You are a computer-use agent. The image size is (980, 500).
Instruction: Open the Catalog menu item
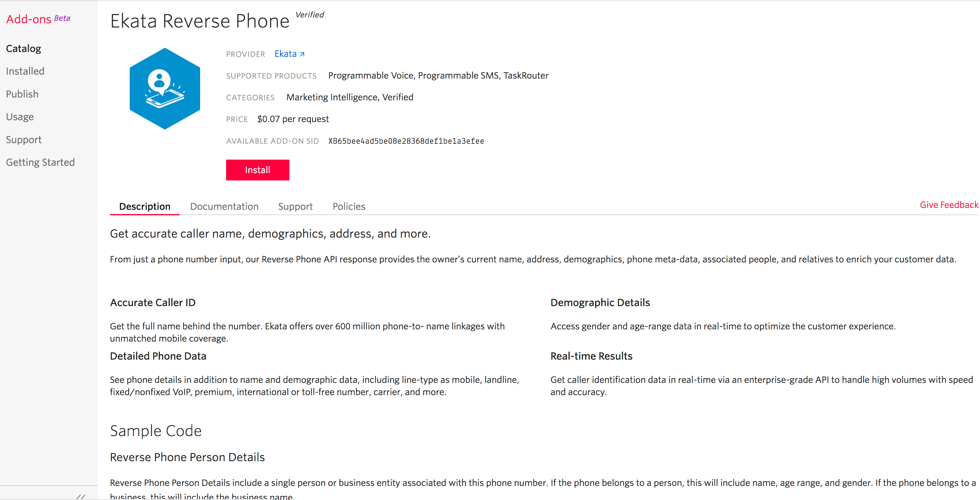point(24,48)
